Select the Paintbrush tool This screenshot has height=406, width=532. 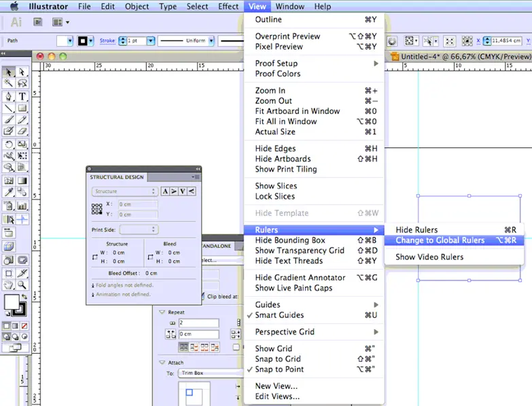tap(9, 119)
